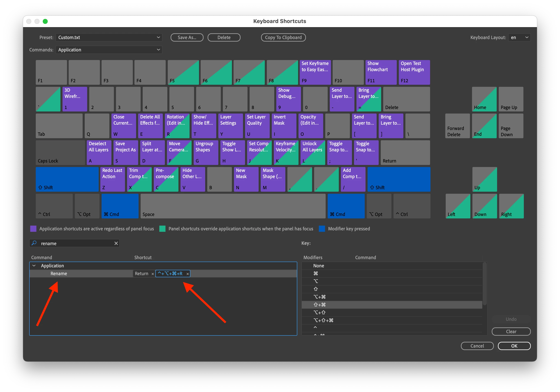Click the New Mask N key
This screenshot has width=560, height=392.
pos(246,179)
